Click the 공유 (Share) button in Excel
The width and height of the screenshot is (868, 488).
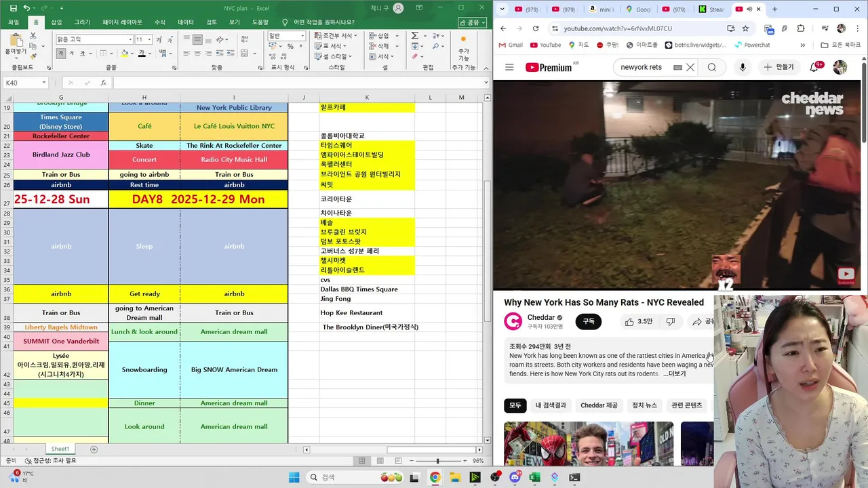pos(472,22)
